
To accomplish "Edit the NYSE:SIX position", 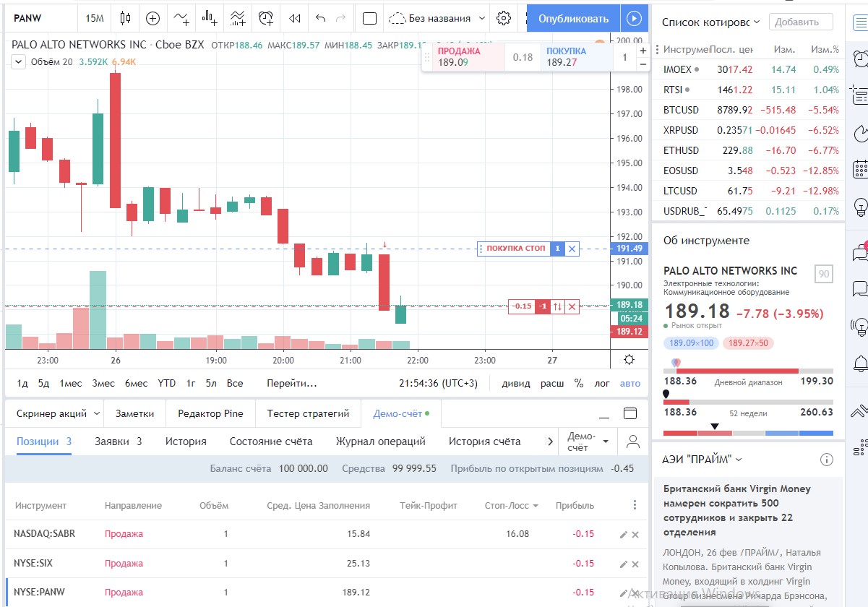I will pos(623,564).
